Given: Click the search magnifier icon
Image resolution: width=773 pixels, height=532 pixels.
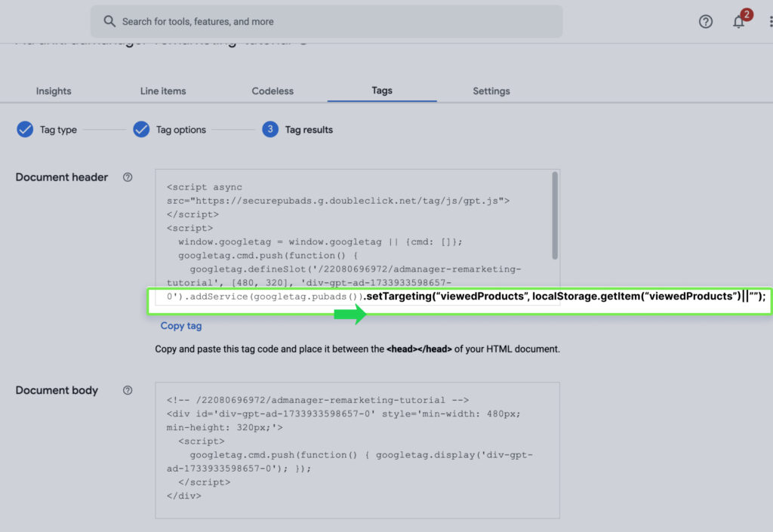Looking at the screenshot, I should pos(109,21).
